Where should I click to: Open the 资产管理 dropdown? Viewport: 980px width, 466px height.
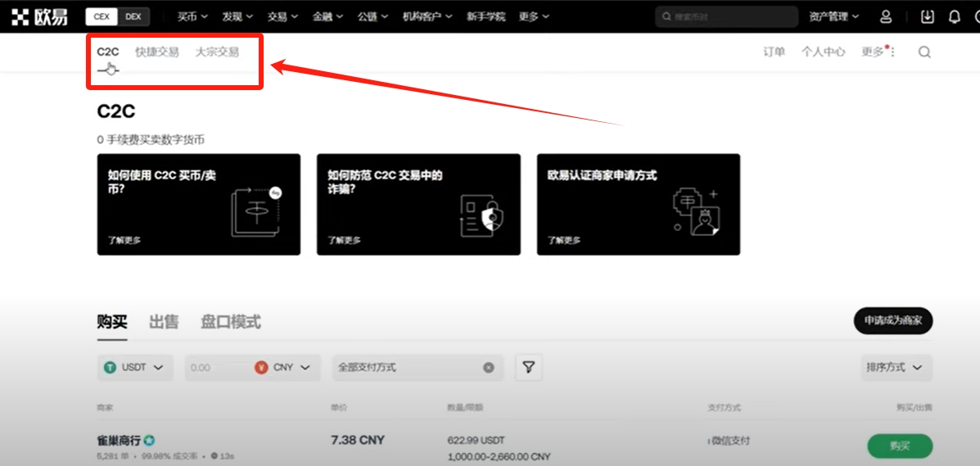point(833,17)
